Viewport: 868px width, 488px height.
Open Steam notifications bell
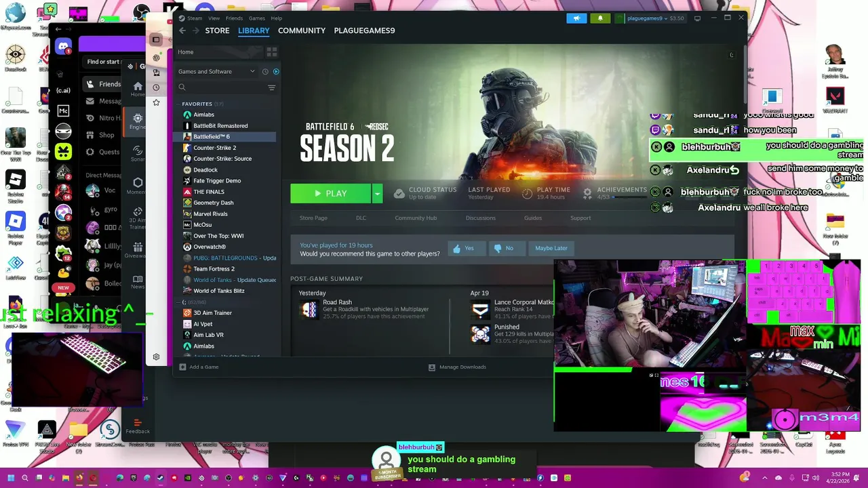(x=600, y=18)
